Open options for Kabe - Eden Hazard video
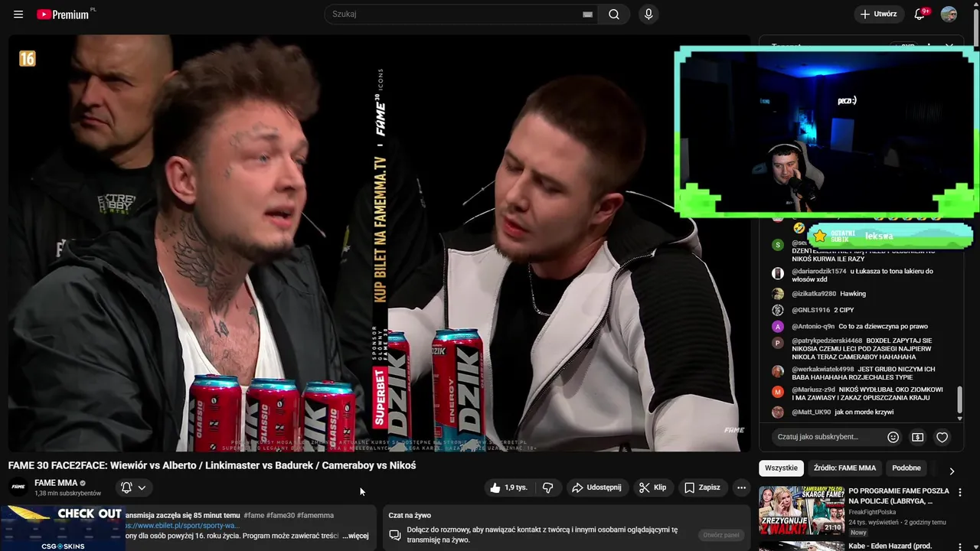 coord(959,548)
